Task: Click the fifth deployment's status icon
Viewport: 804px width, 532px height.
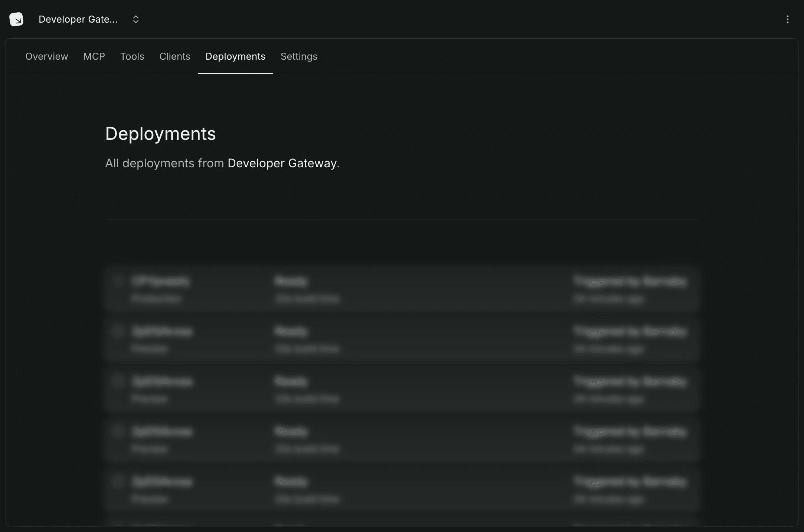Action: (x=118, y=482)
